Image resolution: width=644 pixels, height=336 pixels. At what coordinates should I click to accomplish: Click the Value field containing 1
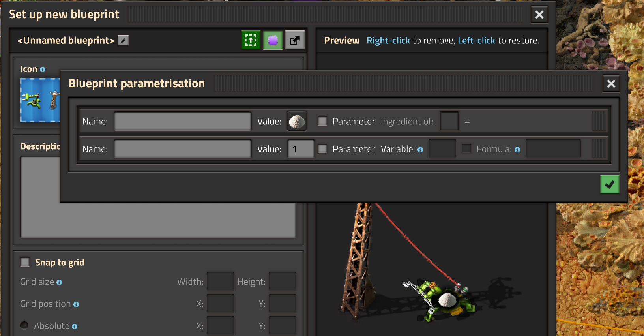click(x=301, y=149)
